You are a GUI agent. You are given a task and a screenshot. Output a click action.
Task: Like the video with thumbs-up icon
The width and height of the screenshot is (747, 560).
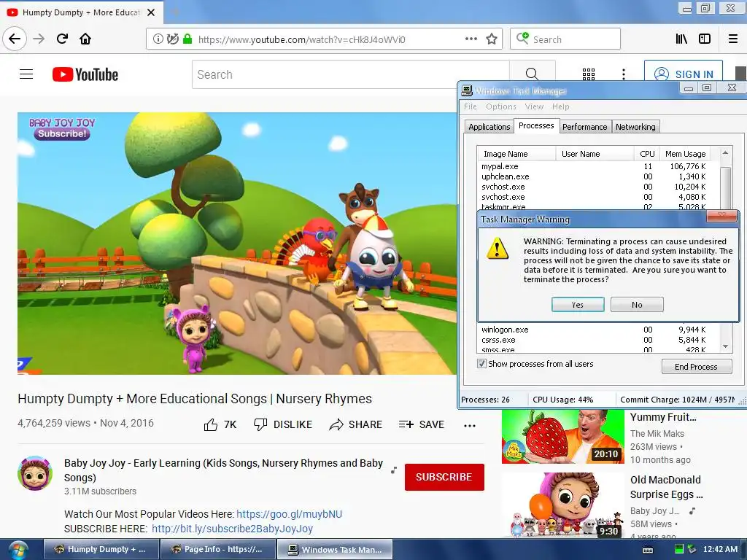(211, 424)
